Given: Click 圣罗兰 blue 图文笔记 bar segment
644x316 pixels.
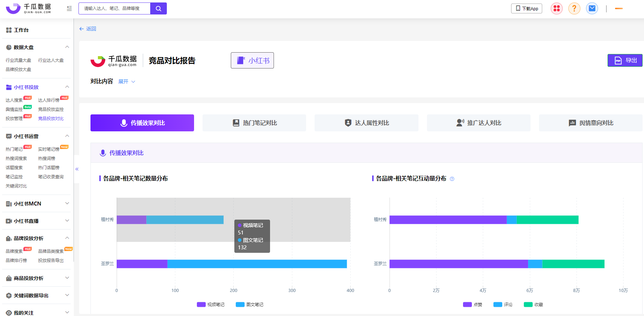Looking at the screenshot, I should click(257, 264).
